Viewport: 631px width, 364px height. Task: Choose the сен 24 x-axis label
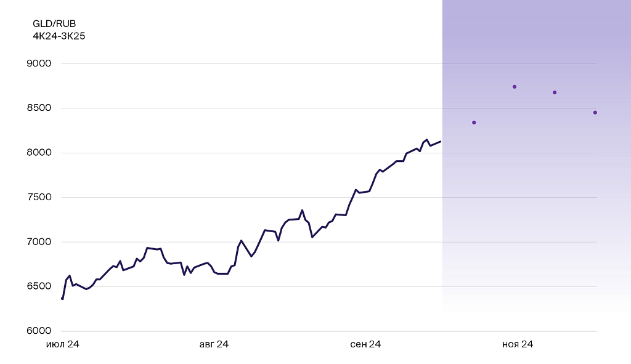pos(365,344)
